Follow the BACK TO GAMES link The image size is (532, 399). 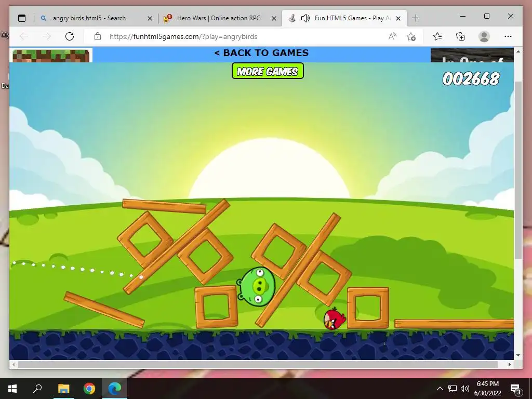[261, 53]
